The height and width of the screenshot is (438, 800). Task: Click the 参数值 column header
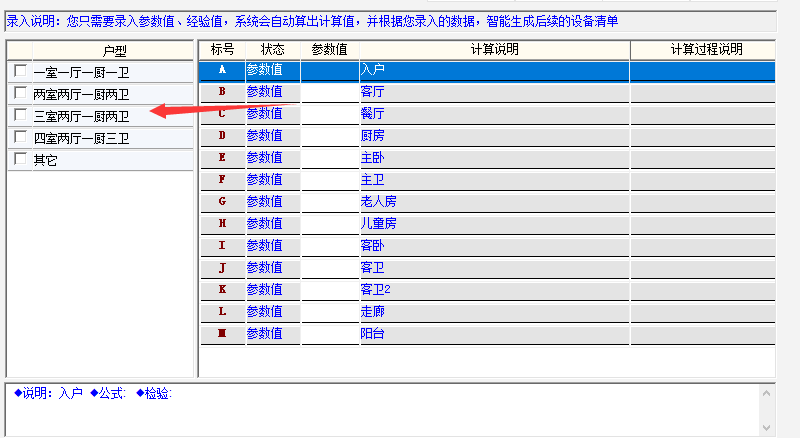coord(330,50)
